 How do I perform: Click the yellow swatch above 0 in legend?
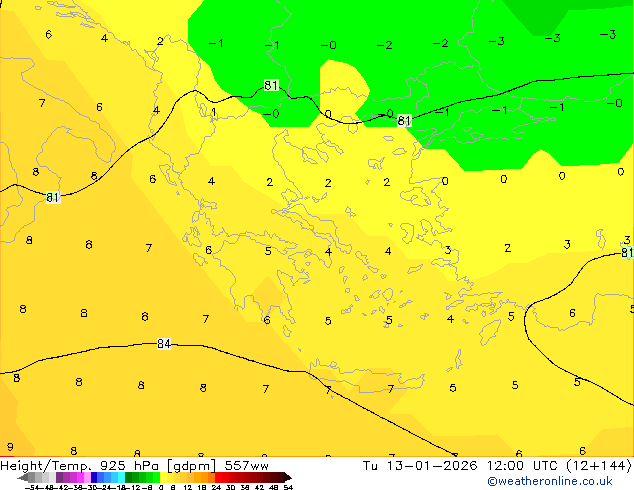[163, 477]
